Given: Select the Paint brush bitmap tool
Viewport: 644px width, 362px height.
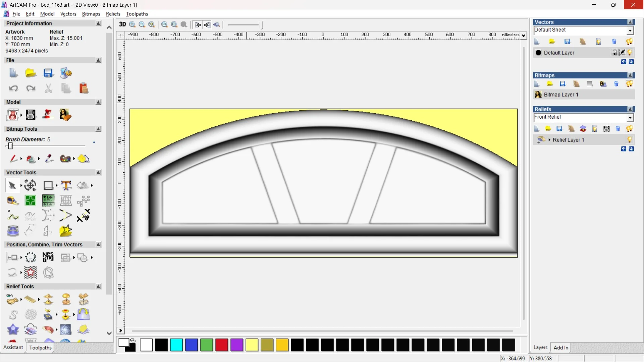Looking at the screenshot, I should (x=13, y=159).
